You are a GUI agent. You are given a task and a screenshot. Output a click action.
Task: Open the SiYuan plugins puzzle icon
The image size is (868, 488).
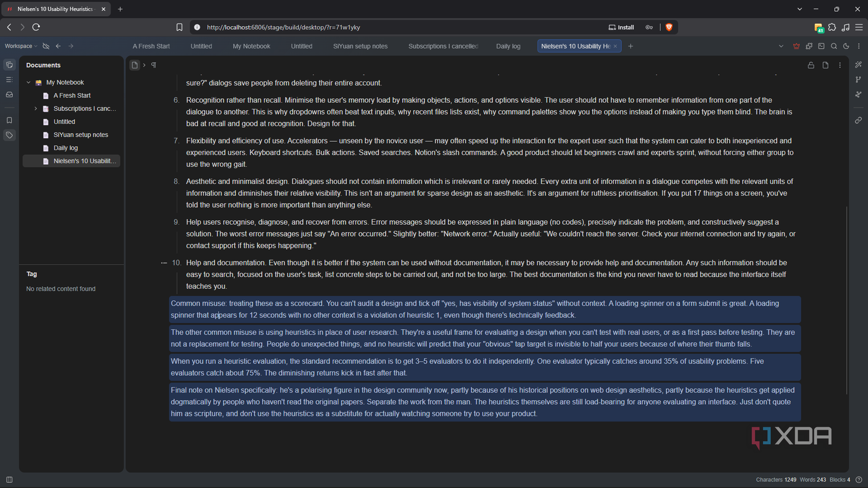(x=809, y=46)
